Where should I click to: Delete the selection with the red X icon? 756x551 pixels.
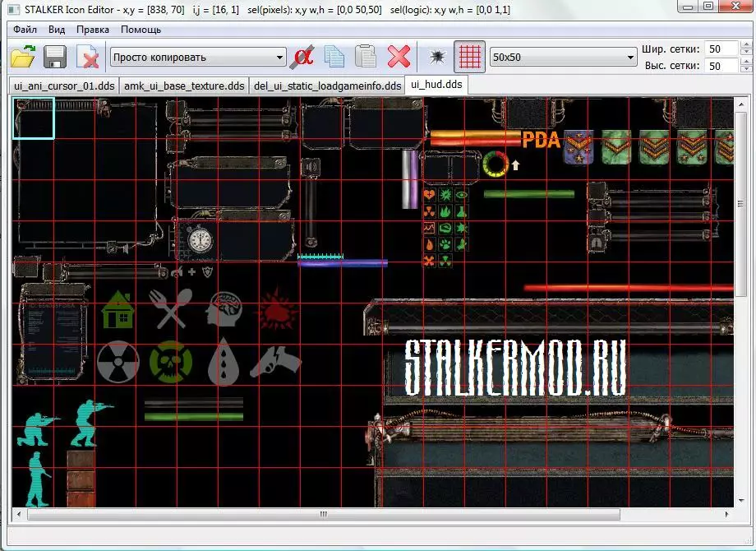[399, 57]
